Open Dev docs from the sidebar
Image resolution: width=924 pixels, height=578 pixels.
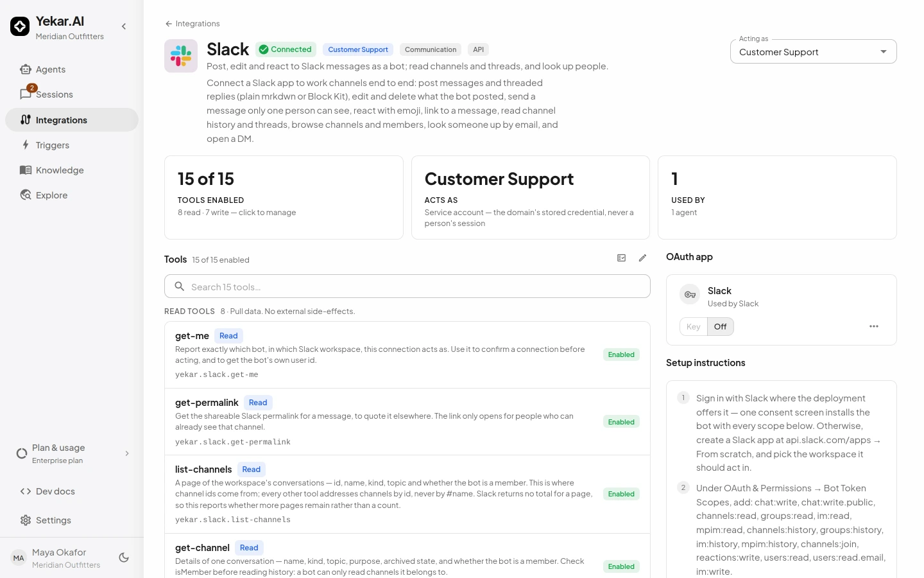coord(72,491)
